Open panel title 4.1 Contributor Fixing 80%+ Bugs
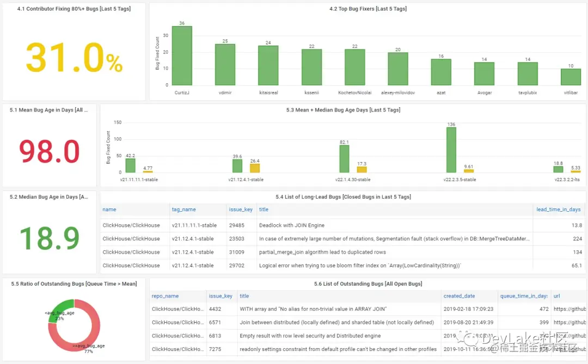Screen dimensions: 588x364 pos(74,9)
